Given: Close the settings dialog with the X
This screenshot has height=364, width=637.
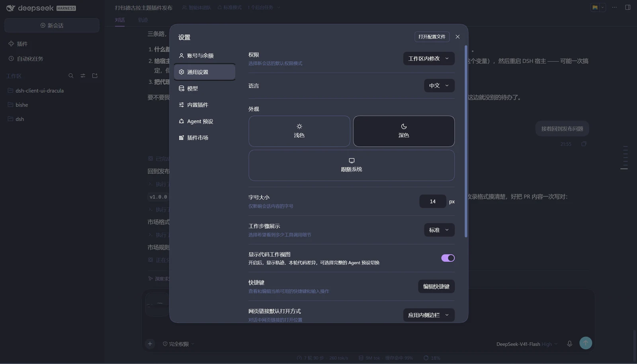Looking at the screenshot, I should click(457, 37).
